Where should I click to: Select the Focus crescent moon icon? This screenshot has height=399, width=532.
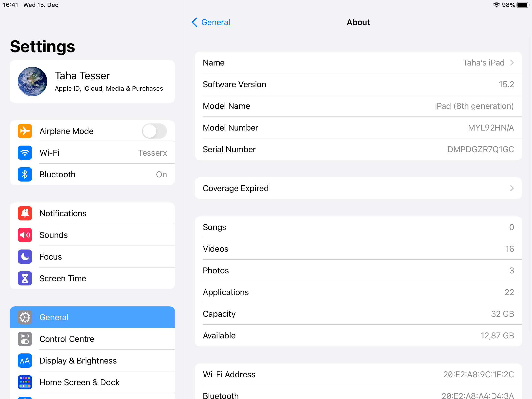tap(25, 257)
